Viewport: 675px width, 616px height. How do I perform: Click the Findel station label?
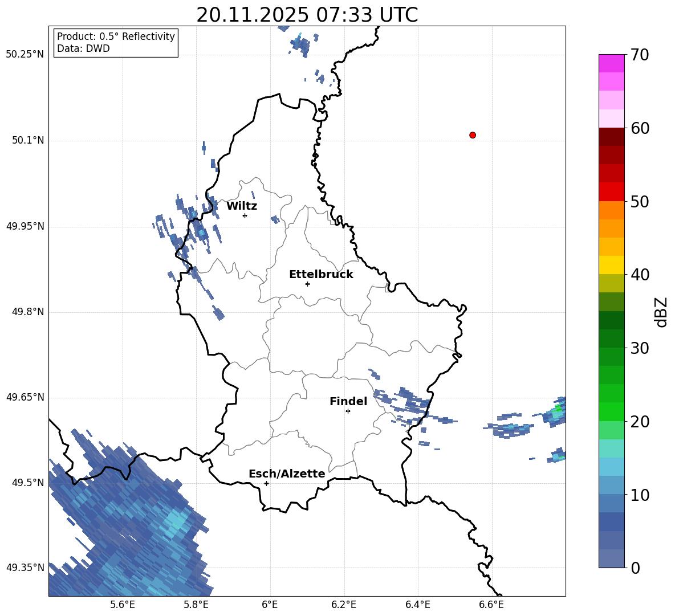pos(348,401)
